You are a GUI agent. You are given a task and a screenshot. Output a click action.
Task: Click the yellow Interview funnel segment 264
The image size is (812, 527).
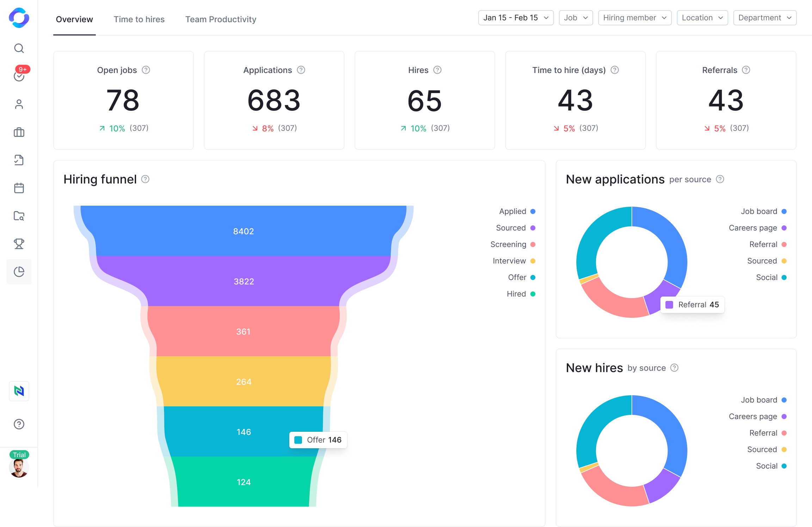pos(244,381)
